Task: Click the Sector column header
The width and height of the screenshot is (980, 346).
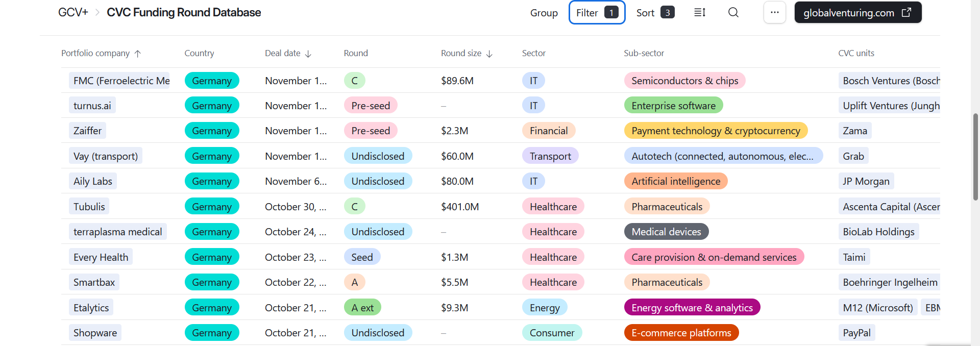Action: [x=533, y=54]
